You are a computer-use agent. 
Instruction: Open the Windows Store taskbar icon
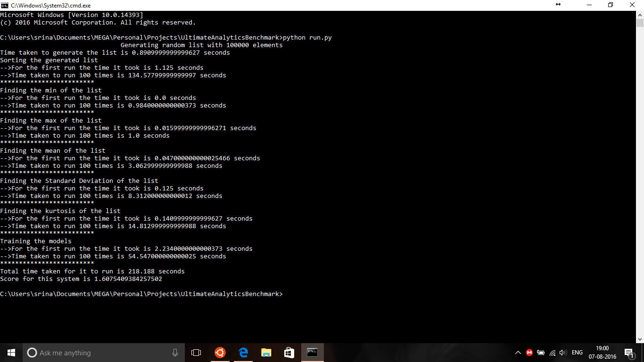click(x=289, y=352)
